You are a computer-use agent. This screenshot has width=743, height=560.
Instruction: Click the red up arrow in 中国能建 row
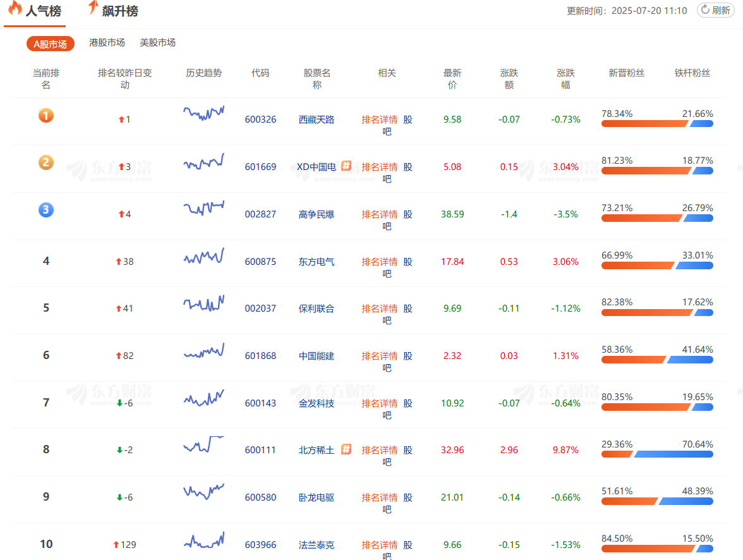click(119, 356)
